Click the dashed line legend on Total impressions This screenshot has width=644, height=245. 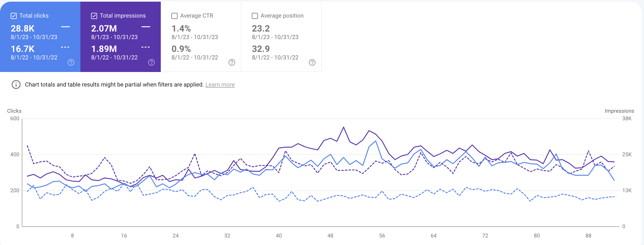tap(145, 47)
